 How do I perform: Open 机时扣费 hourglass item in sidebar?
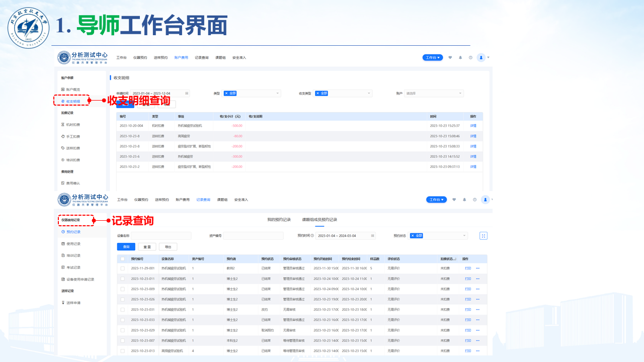(73, 125)
